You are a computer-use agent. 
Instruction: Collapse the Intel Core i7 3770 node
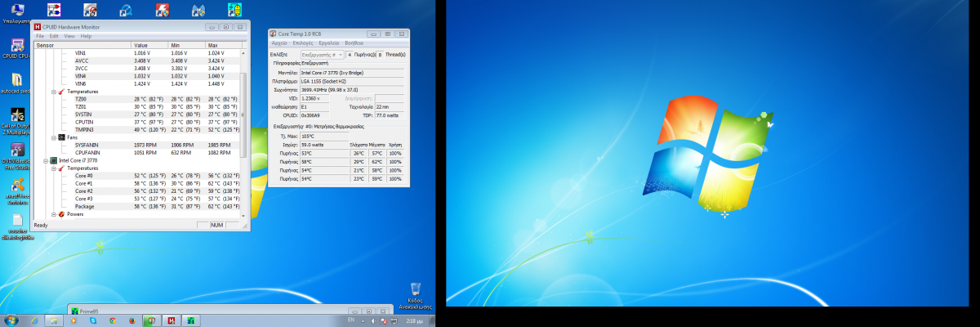(x=45, y=161)
